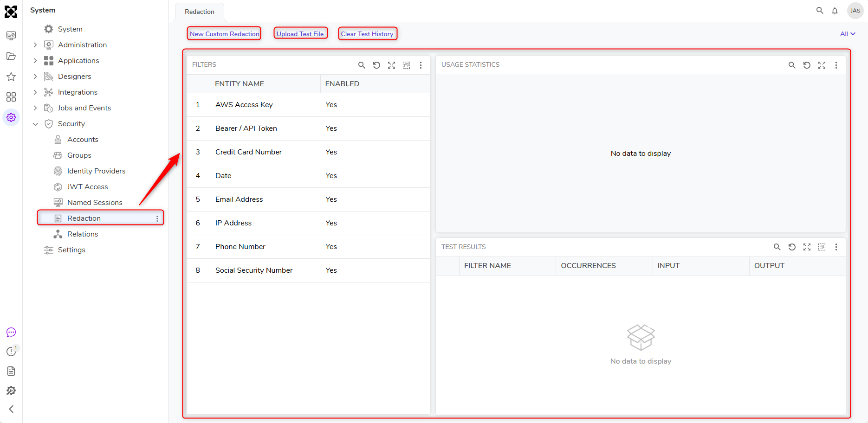868x423 pixels.
Task: Refresh the Test Results panel
Action: pyautogui.click(x=792, y=247)
